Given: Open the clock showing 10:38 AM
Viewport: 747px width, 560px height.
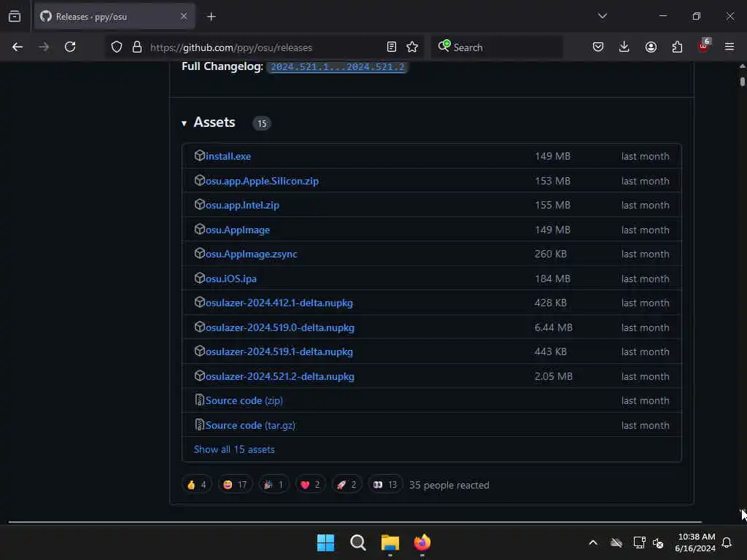Looking at the screenshot, I should tap(695, 542).
